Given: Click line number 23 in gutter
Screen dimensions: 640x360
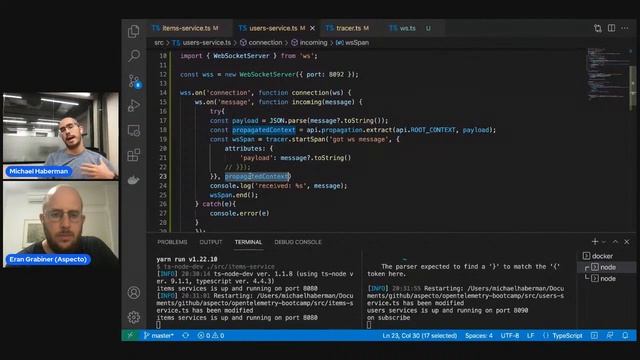Looking at the screenshot, I should [x=163, y=176].
